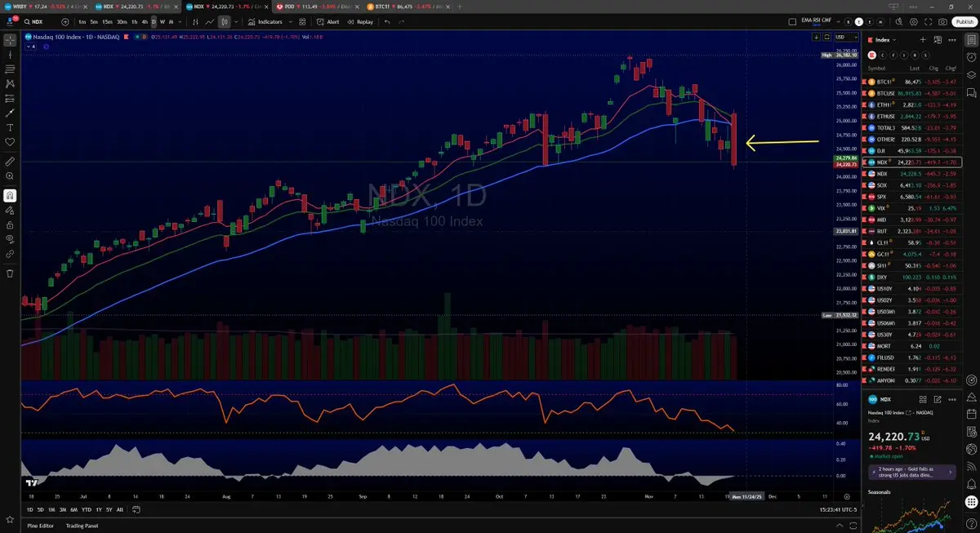Publish the chart idea

[963, 22]
